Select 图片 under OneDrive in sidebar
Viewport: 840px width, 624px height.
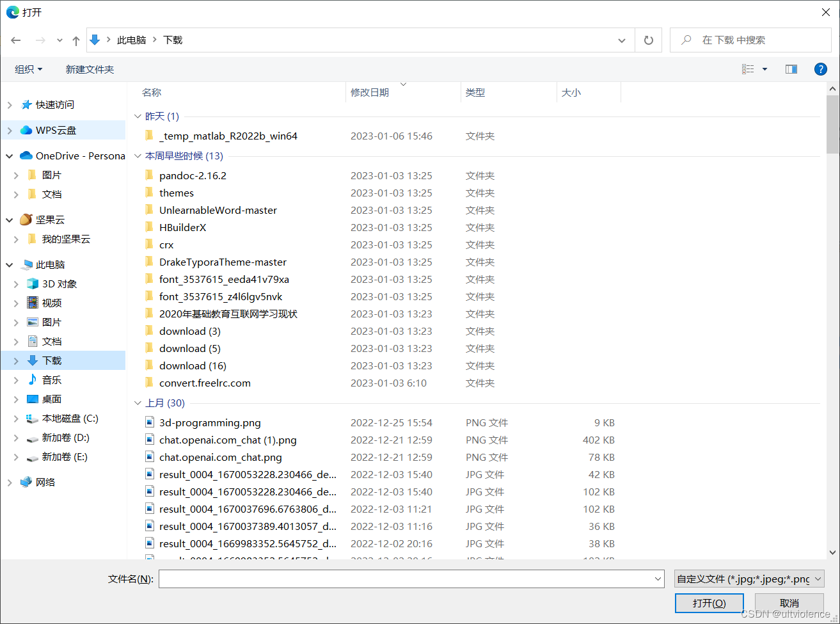(52, 175)
